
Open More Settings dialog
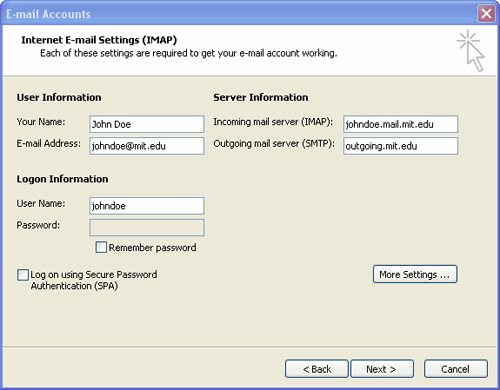click(x=415, y=274)
